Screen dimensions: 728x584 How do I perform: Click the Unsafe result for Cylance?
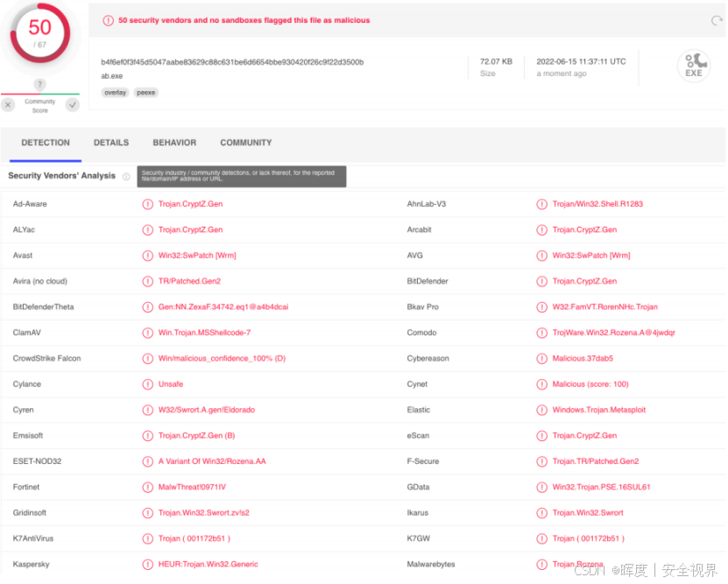pyautogui.click(x=171, y=384)
